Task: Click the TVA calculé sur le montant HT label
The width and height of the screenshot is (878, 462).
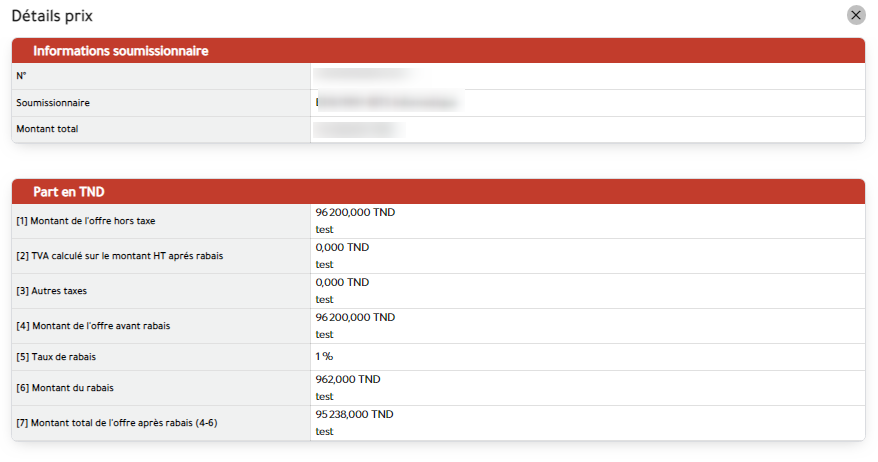Action: pos(119,256)
